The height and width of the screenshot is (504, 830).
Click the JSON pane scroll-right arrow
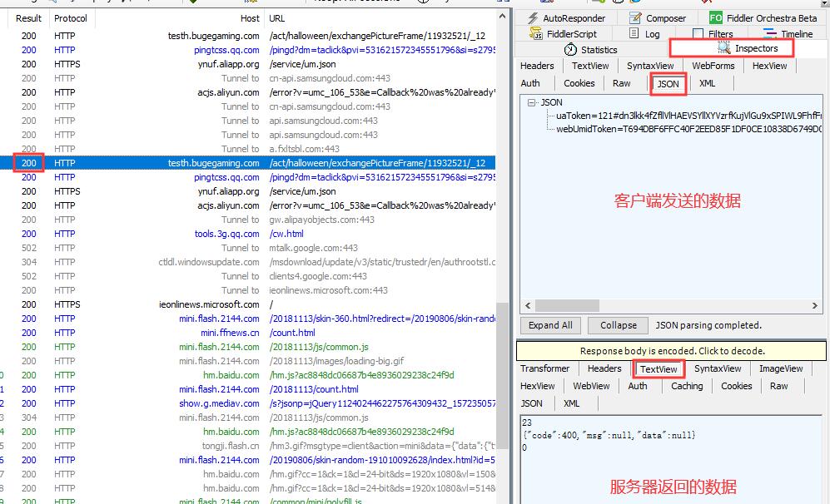[x=815, y=306]
